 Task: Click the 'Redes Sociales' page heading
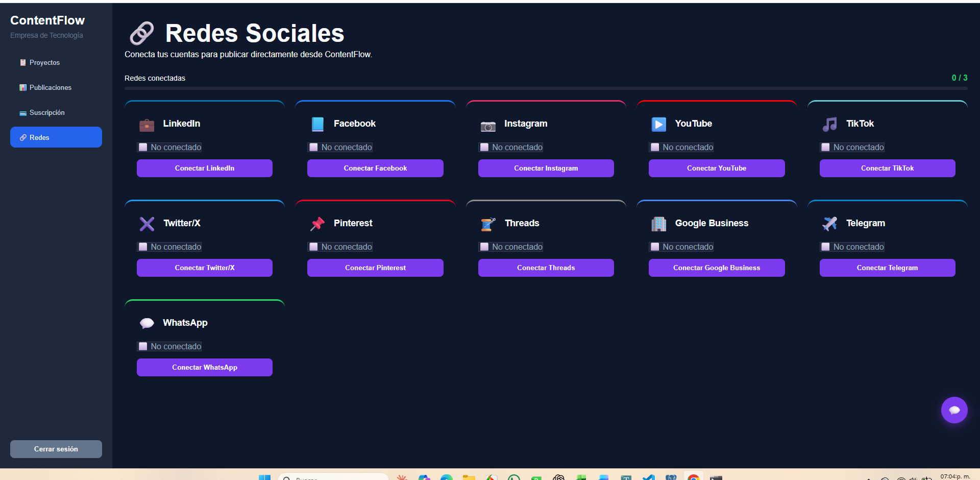tap(255, 33)
